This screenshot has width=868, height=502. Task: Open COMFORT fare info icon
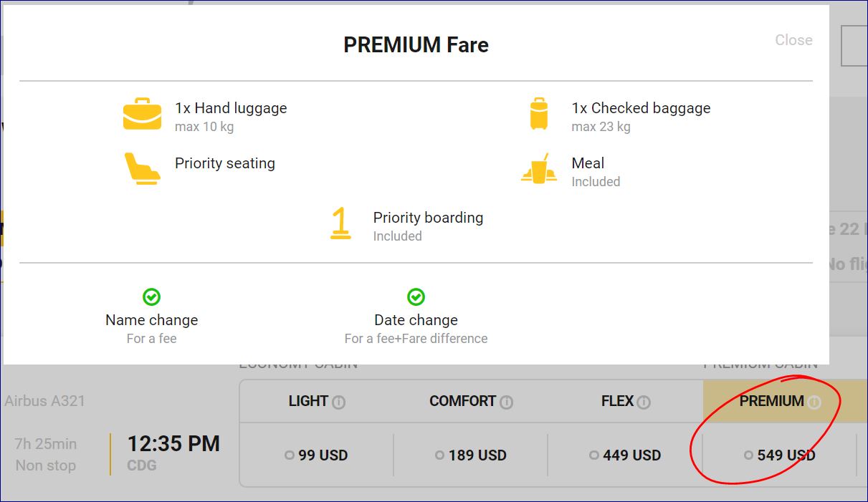[x=506, y=402]
